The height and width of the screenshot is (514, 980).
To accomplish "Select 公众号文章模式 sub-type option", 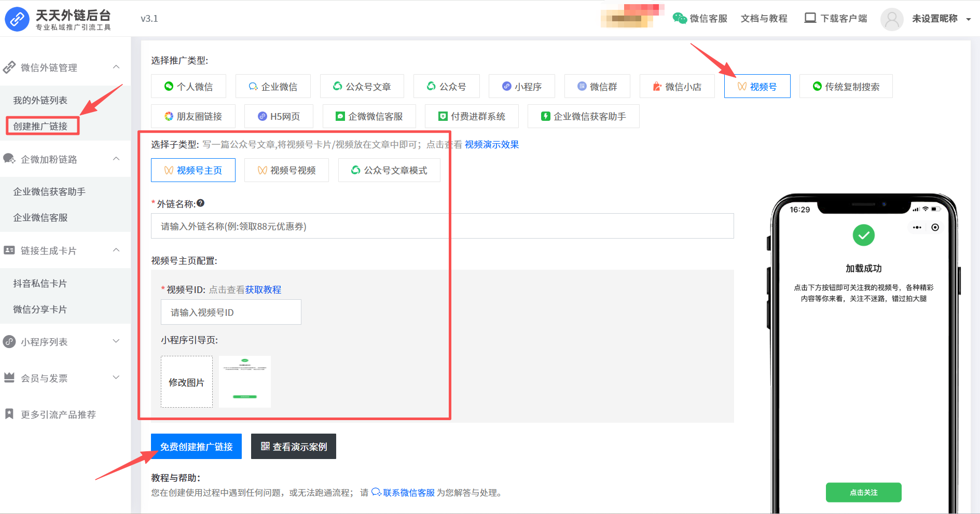I will 389,170.
